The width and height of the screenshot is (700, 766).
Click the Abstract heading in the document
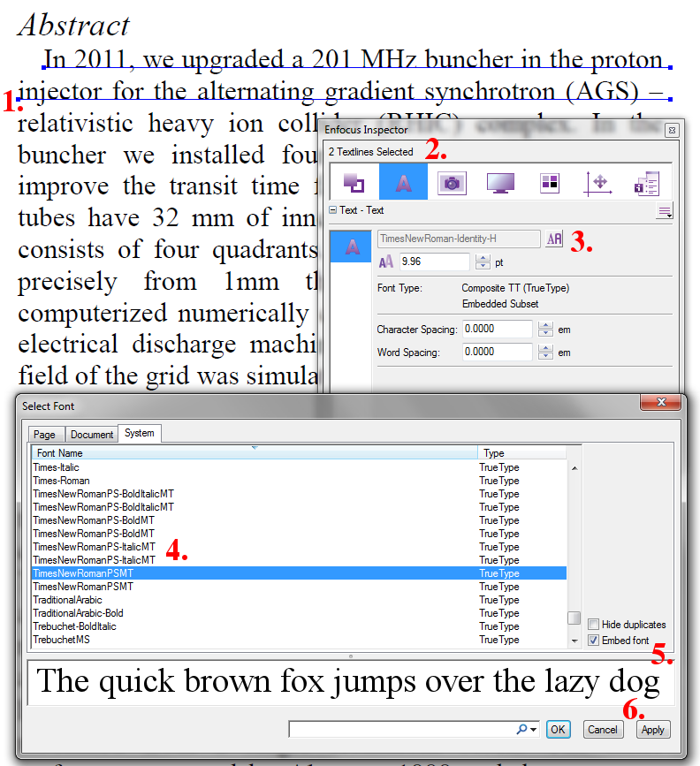pos(74,26)
